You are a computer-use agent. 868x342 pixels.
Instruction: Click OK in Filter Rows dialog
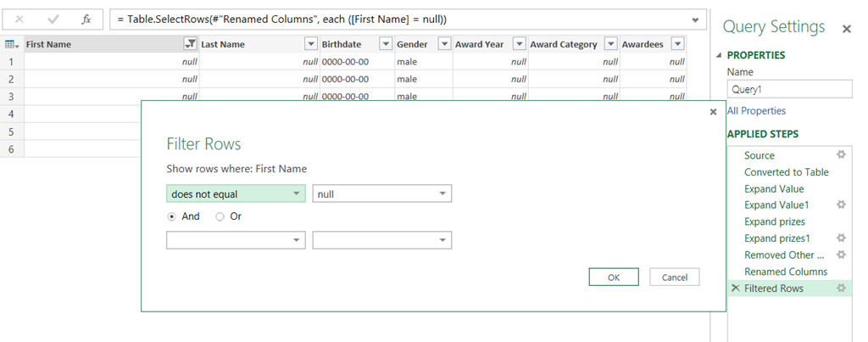pos(613,278)
